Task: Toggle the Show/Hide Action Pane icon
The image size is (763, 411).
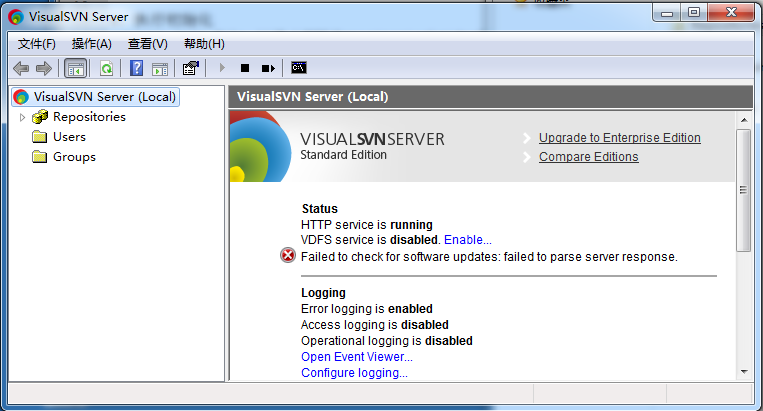Action: point(160,69)
